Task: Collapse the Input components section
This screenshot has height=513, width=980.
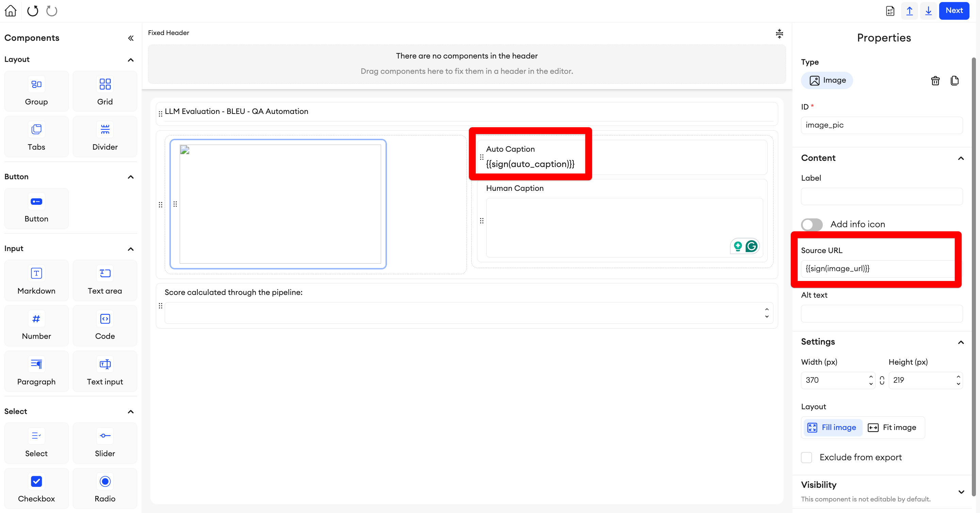Action: coord(131,249)
